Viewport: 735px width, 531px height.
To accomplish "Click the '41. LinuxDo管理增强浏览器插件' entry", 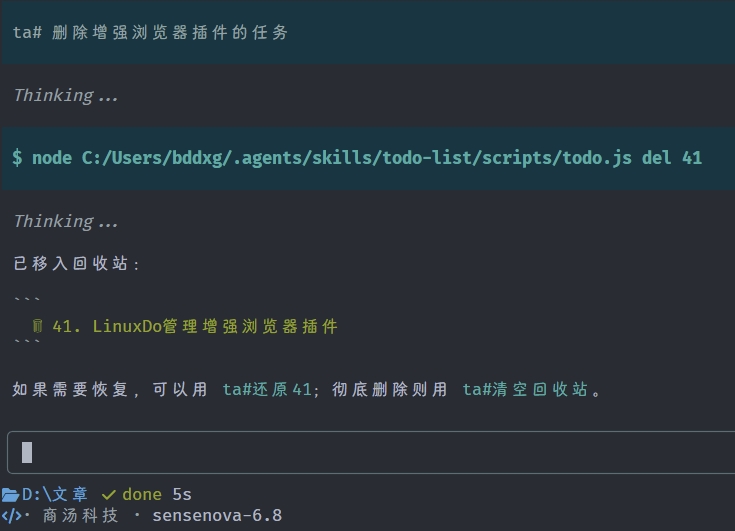I will tap(195, 326).
